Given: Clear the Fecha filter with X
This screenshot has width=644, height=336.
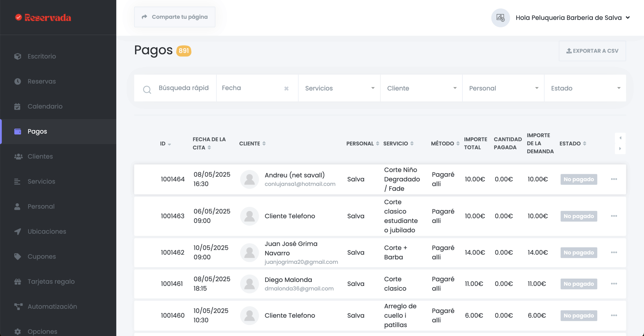Looking at the screenshot, I should point(286,88).
